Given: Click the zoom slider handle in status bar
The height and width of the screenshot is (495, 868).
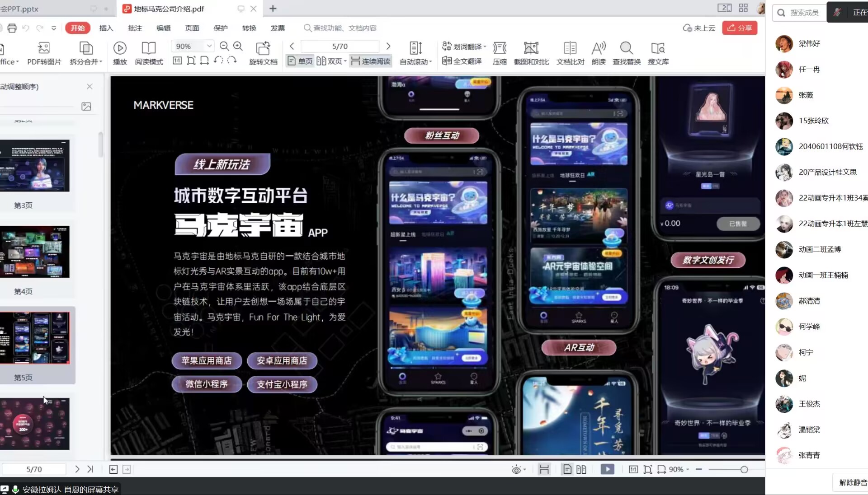Looking at the screenshot, I should pyautogui.click(x=744, y=470).
